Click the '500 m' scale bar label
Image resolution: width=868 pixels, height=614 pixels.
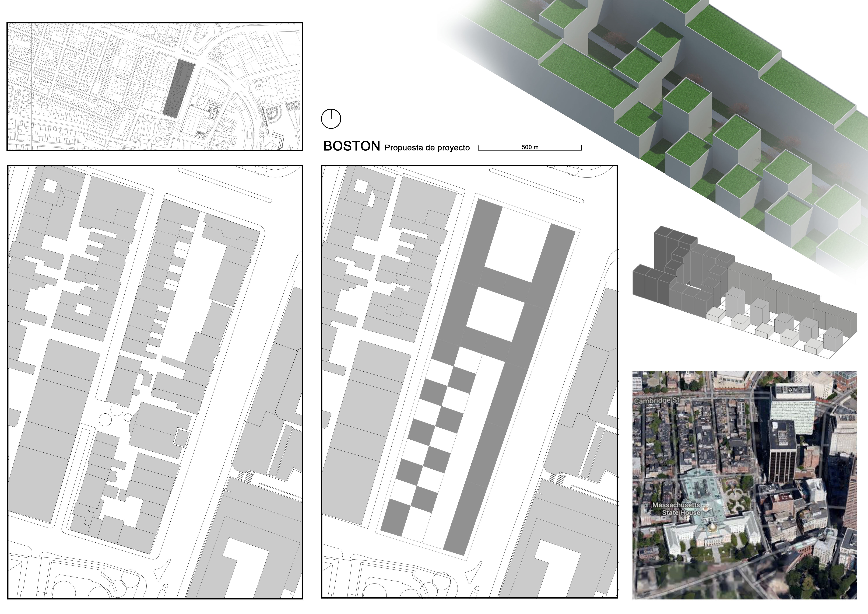pyautogui.click(x=530, y=147)
